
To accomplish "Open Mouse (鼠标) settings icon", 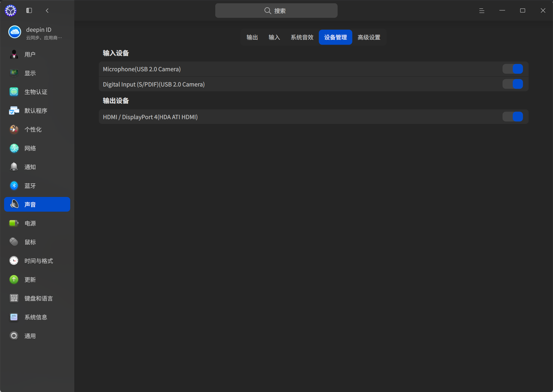I will click(14, 242).
